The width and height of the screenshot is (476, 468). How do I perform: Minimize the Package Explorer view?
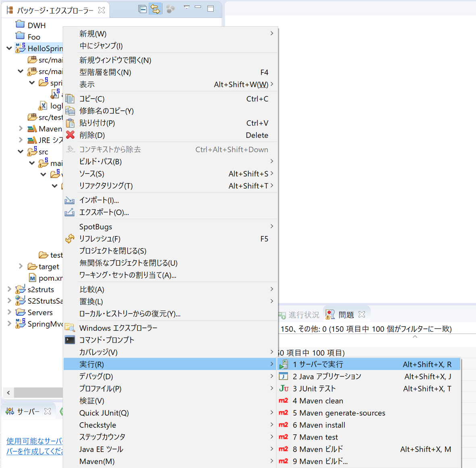198,7
